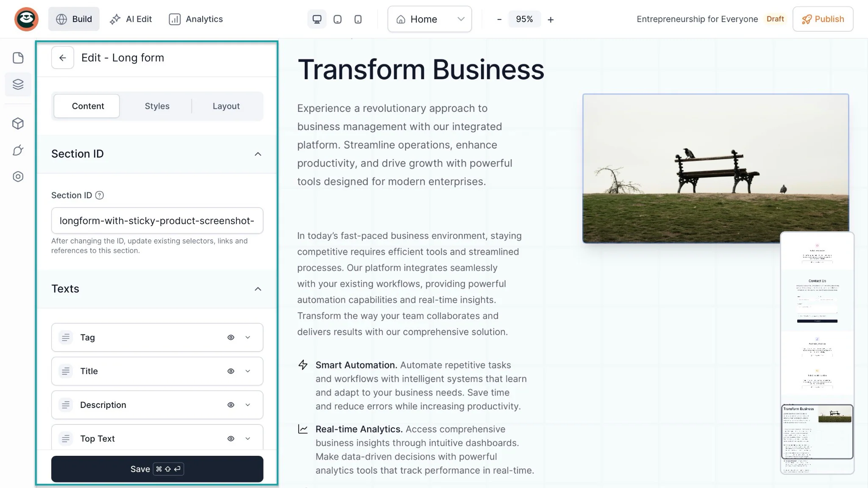This screenshot has height=488, width=868.
Task: Expand the Description row chevron
Action: 248,405
